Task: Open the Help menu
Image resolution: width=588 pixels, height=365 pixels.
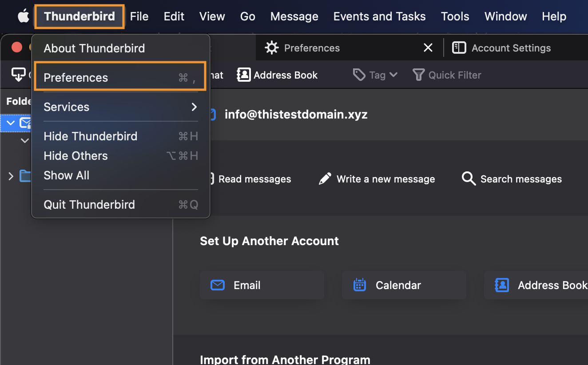Action: click(x=554, y=17)
